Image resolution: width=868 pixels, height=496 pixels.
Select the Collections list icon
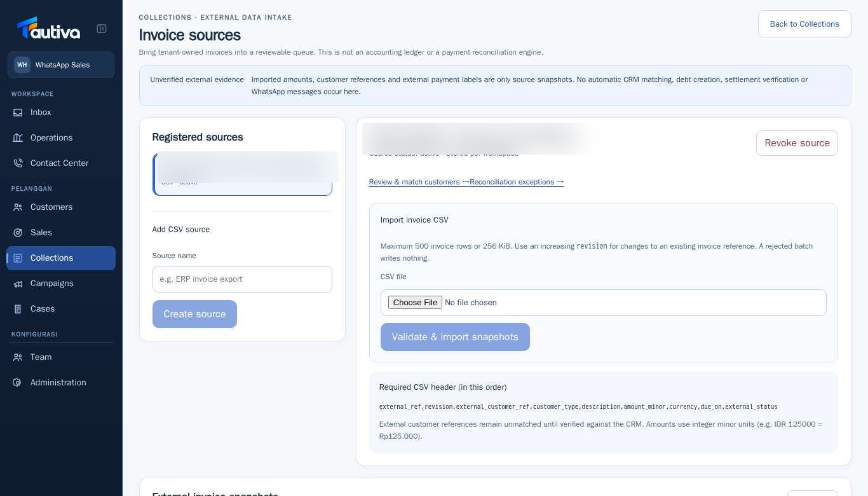[x=18, y=258]
